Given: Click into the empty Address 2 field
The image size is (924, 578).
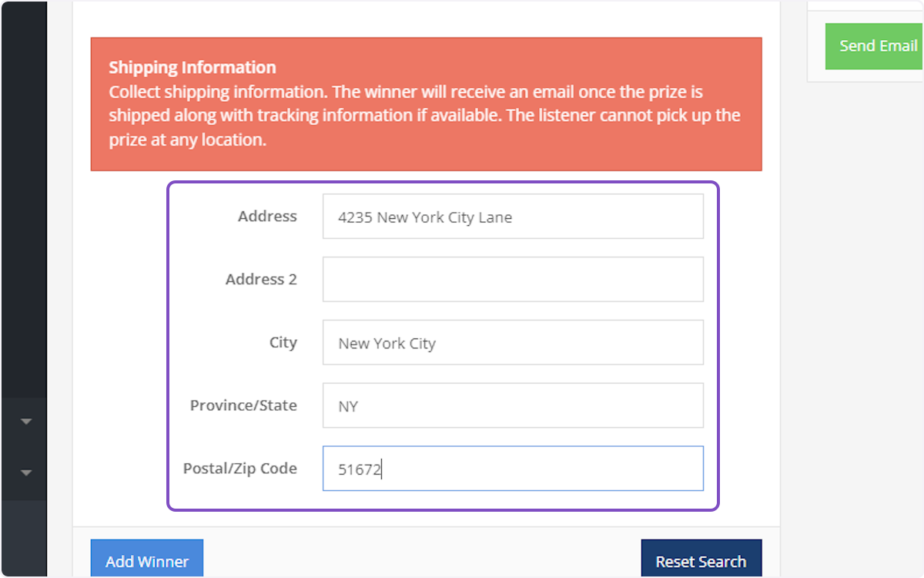Looking at the screenshot, I should pyautogui.click(x=513, y=279).
